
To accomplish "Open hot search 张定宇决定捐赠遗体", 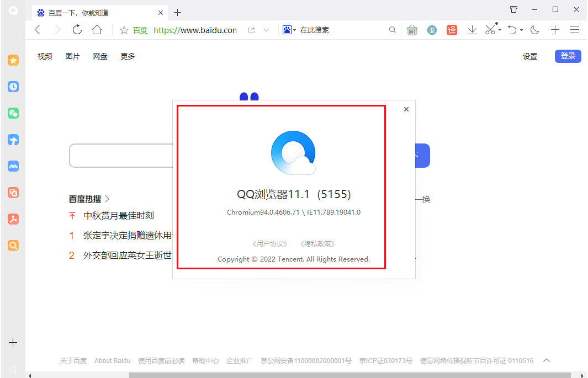I will 128,235.
